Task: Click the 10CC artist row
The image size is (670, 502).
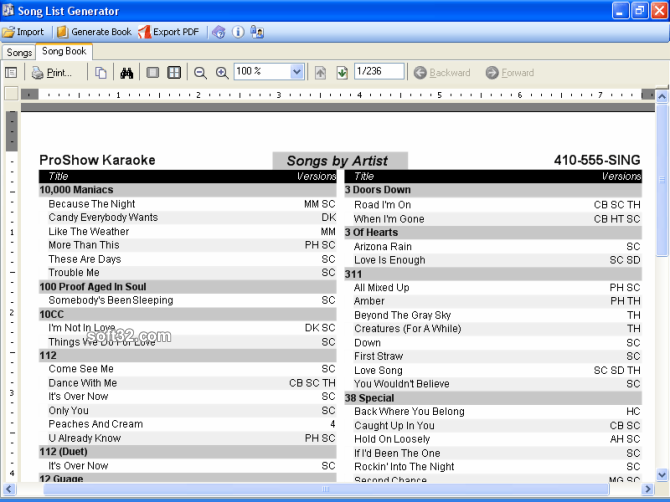Action: [x=188, y=314]
